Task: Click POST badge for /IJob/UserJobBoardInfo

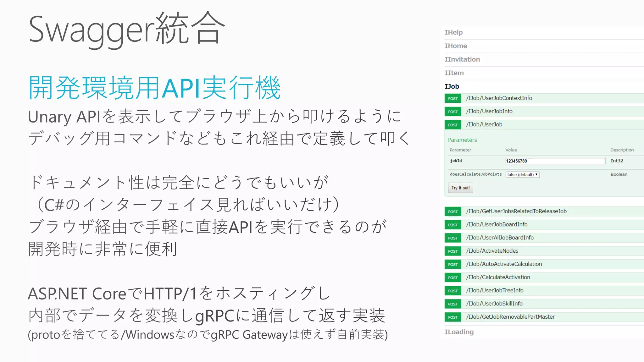Action: [453, 225]
